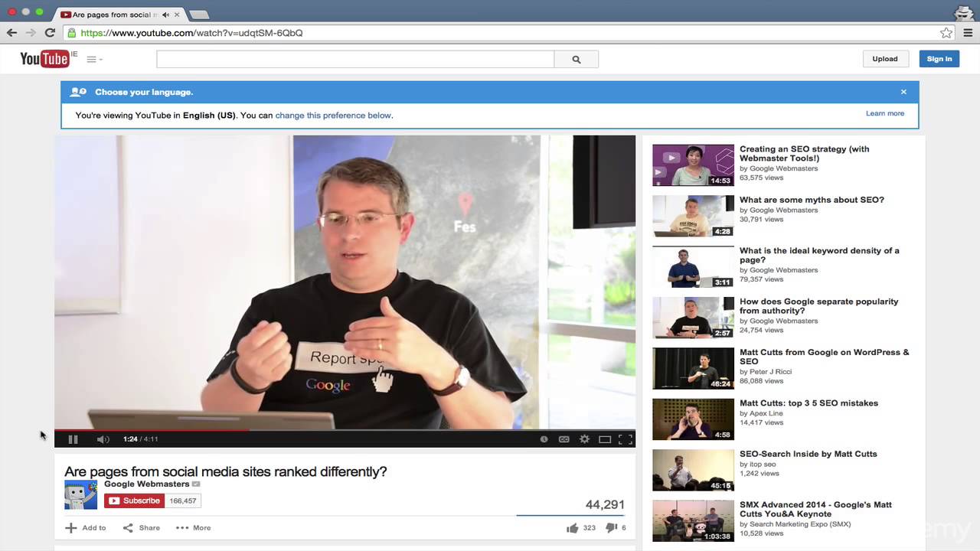Click 'by Apex Line' uploader text
The image size is (980, 551).
click(x=761, y=413)
